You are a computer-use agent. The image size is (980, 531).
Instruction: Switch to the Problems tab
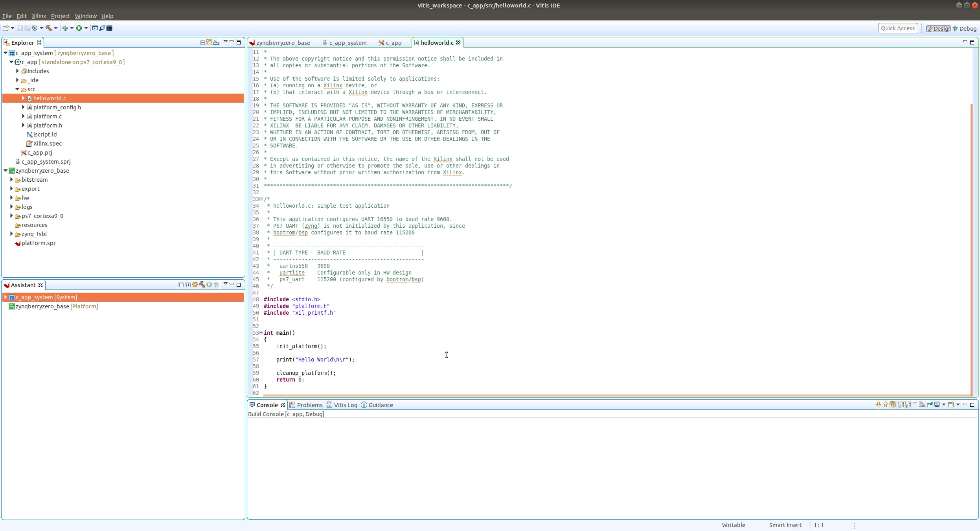pos(306,405)
